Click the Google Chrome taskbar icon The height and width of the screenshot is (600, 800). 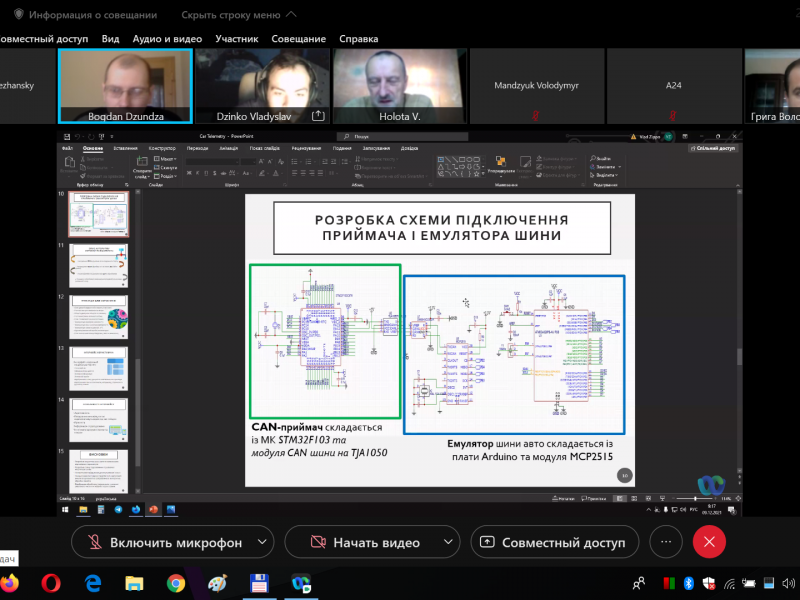(176, 582)
